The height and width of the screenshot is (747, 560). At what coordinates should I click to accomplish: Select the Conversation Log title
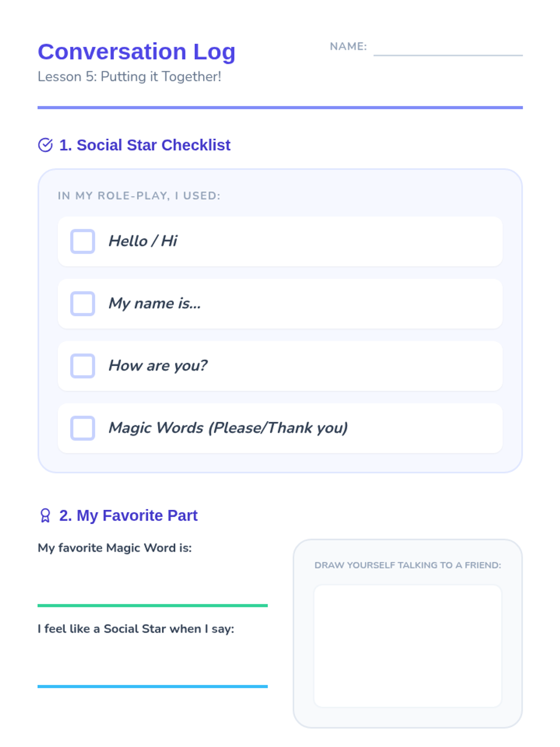pos(136,51)
